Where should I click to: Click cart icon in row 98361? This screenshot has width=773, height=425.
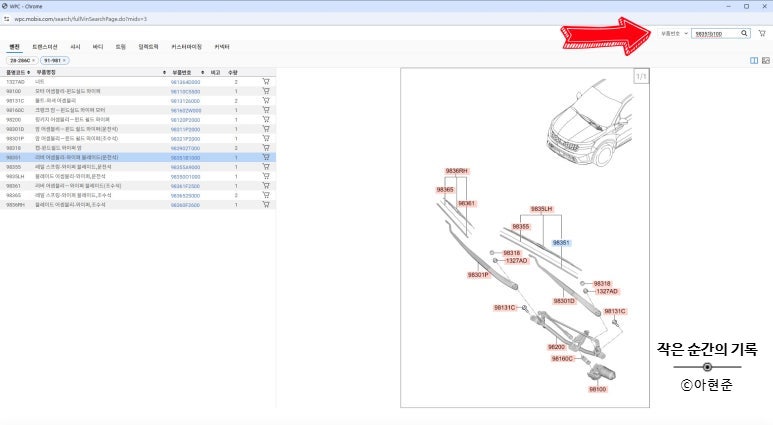(x=266, y=186)
